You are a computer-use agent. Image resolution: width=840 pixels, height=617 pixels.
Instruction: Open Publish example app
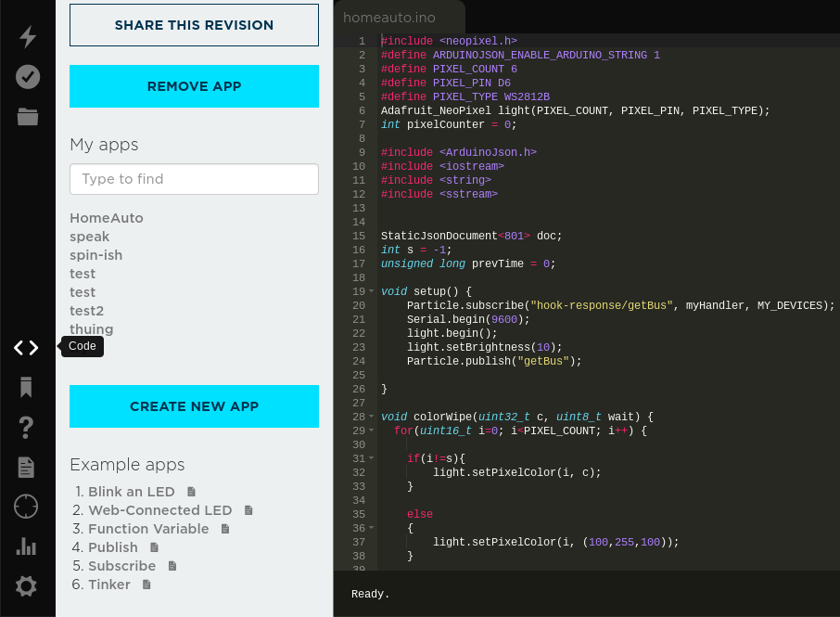point(113,547)
